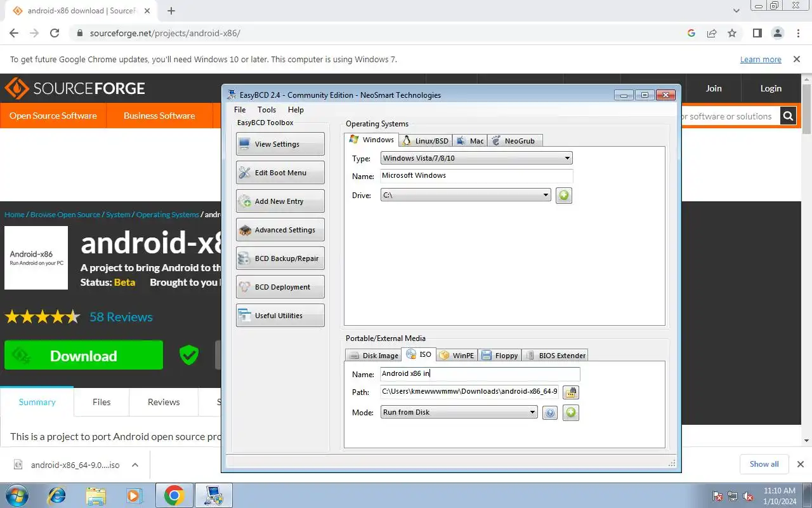Image resolution: width=812 pixels, height=508 pixels.
Task: Click the Chrome address bar URL
Action: coord(165,33)
